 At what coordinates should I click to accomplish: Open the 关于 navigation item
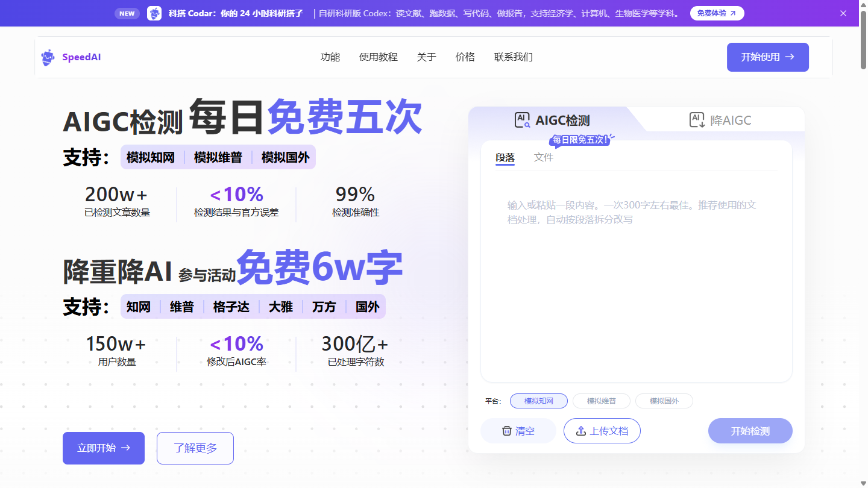pyautogui.click(x=427, y=57)
